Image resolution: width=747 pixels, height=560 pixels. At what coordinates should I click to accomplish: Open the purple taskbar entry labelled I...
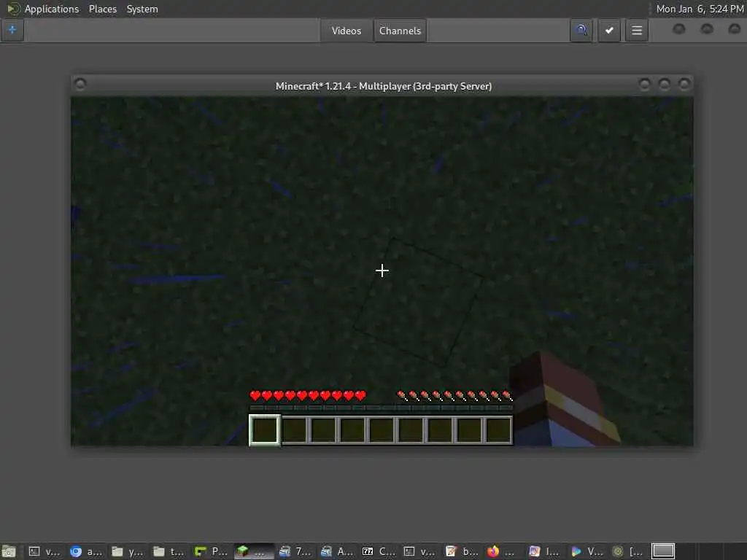tap(544, 551)
